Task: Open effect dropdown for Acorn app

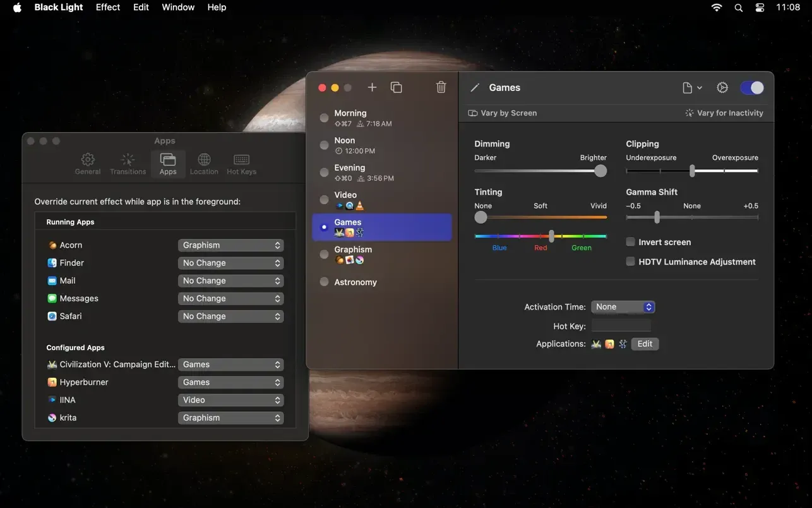Action: click(x=230, y=245)
